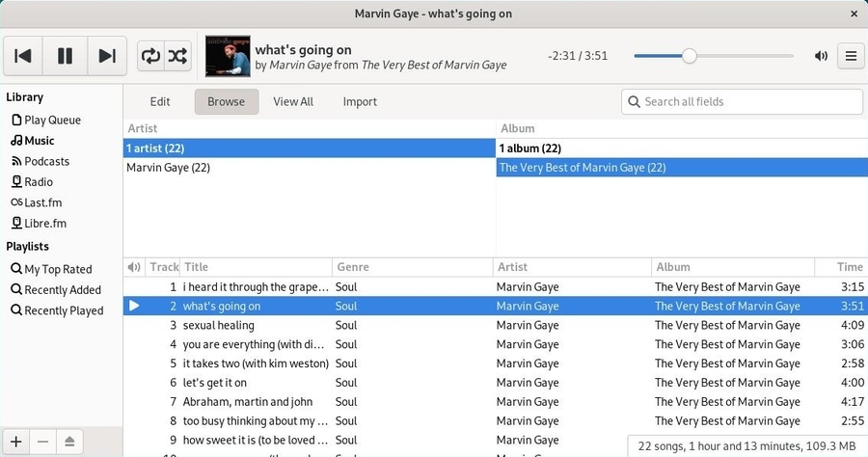
Task: Select '1 artist (22)' in Artist list
Action: 309,148
